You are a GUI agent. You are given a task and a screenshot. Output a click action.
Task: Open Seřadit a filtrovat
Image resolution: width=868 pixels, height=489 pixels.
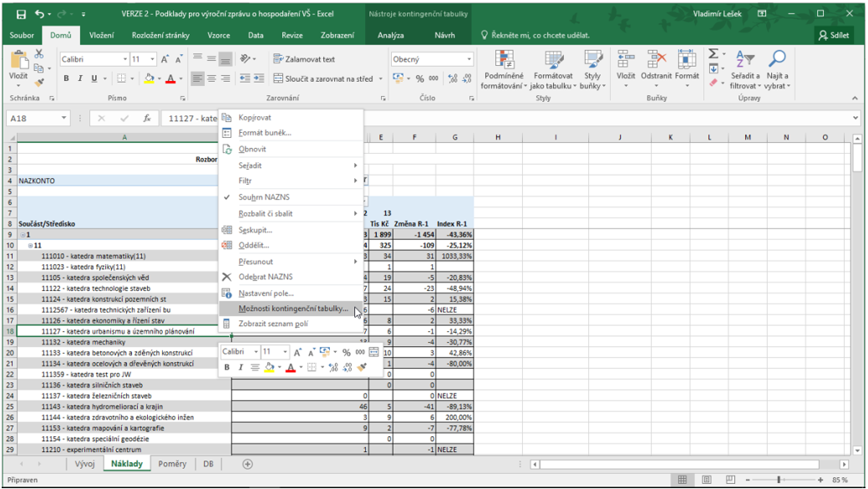[744, 69]
